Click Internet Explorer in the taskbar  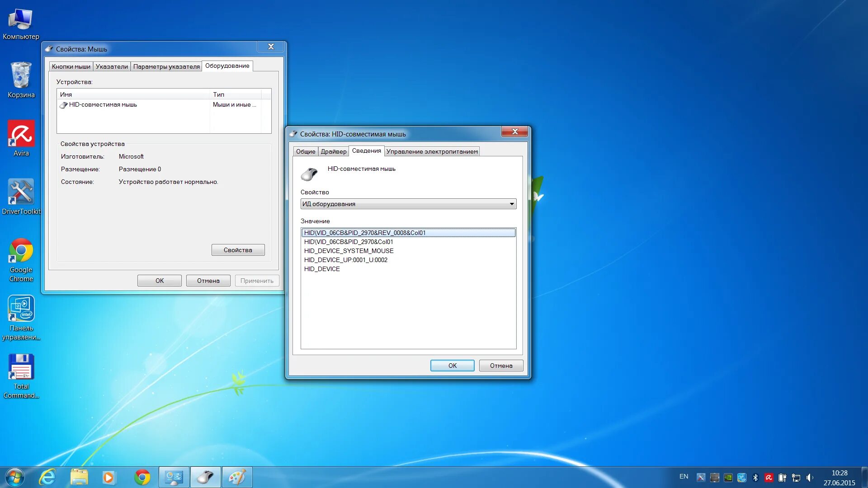[x=47, y=477]
